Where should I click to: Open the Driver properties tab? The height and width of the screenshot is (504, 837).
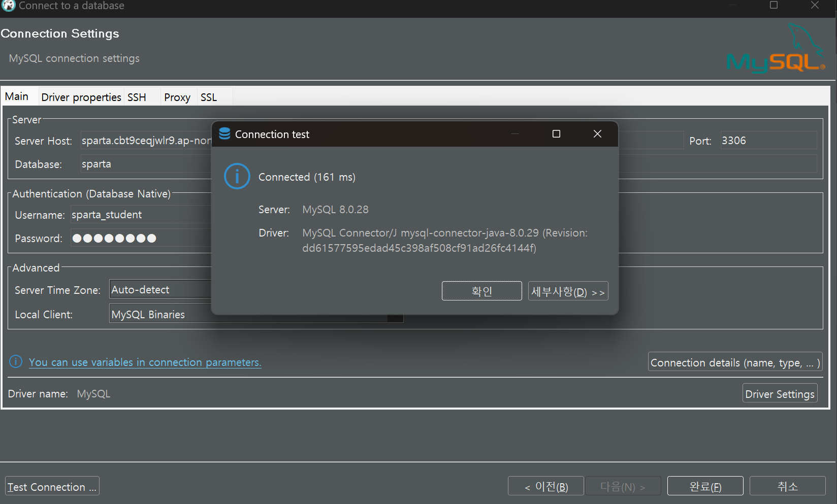pyautogui.click(x=81, y=97)
